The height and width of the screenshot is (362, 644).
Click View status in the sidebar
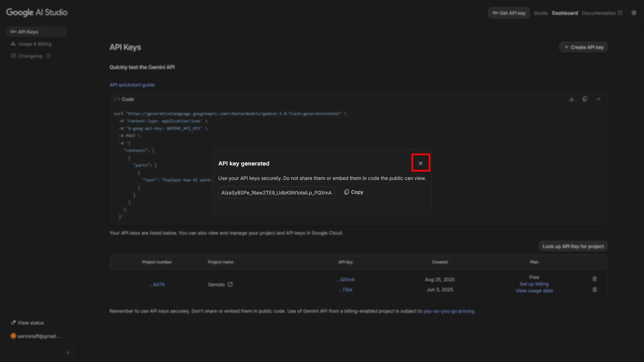click(x=27, y=323)
